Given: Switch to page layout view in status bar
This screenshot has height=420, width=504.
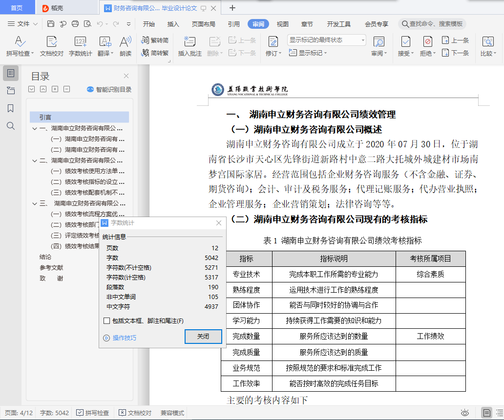Looking at the screenshot, I should 486,413.
